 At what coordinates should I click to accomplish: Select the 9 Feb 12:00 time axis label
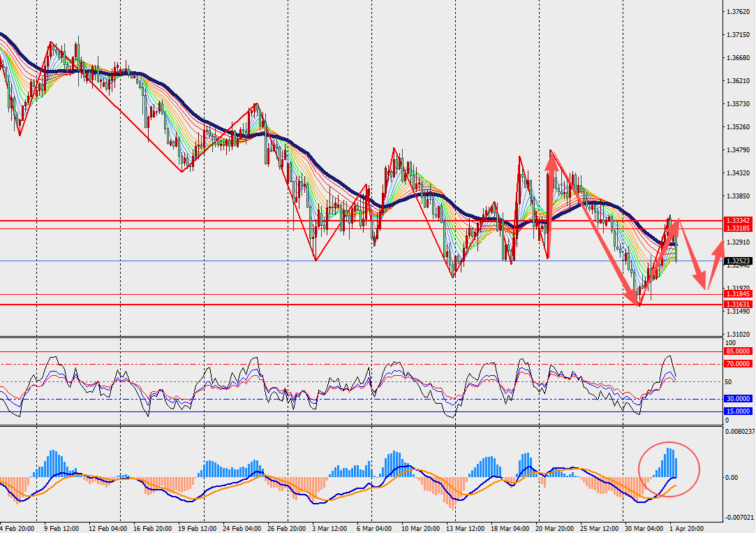tap(63, 528)
